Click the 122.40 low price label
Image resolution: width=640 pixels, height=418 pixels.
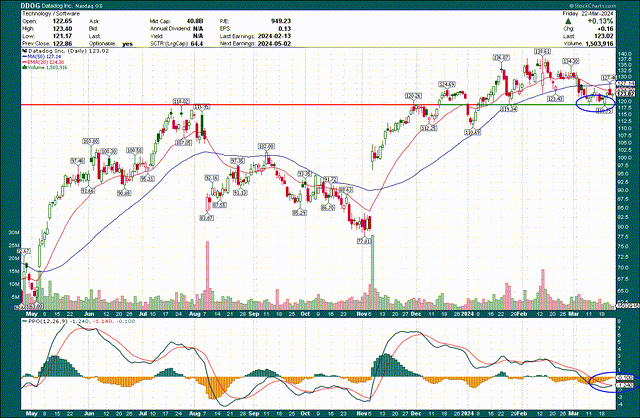(555, 98)
